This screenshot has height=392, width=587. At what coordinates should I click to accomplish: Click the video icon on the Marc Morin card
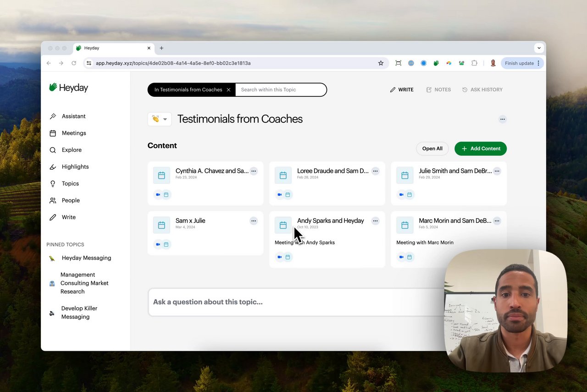tap(401, 257)
